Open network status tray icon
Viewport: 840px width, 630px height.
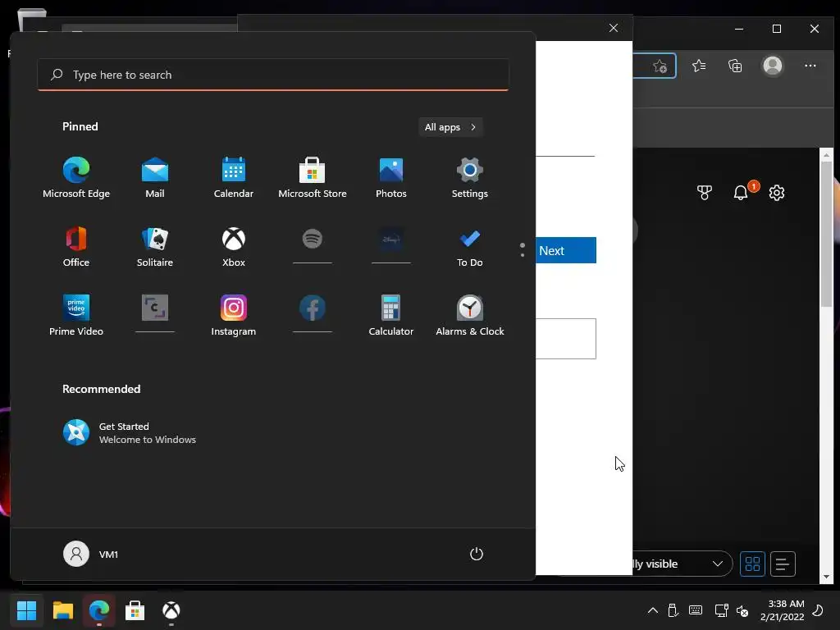(x=721, y=610)
